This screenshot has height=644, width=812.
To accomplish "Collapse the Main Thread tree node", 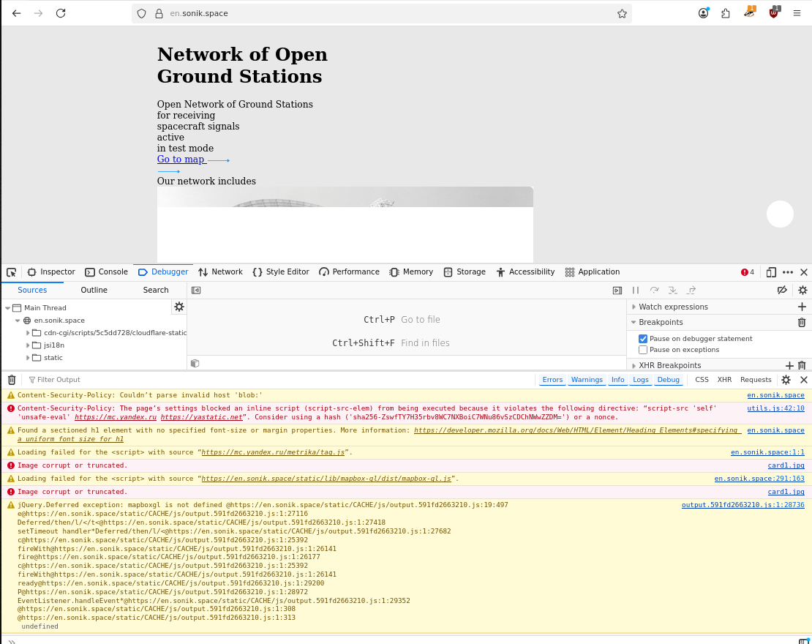I will coord(8,308).
